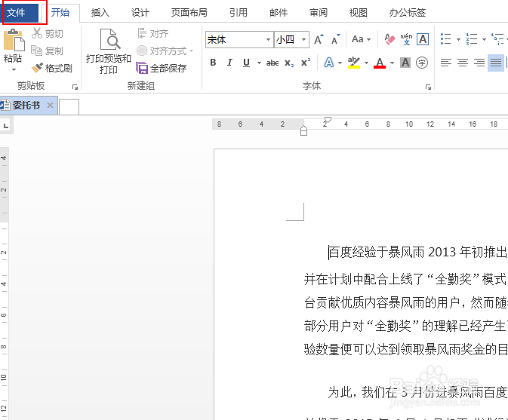Toggle justify alignment
The image size is (508, 420).
coord(496,63)
